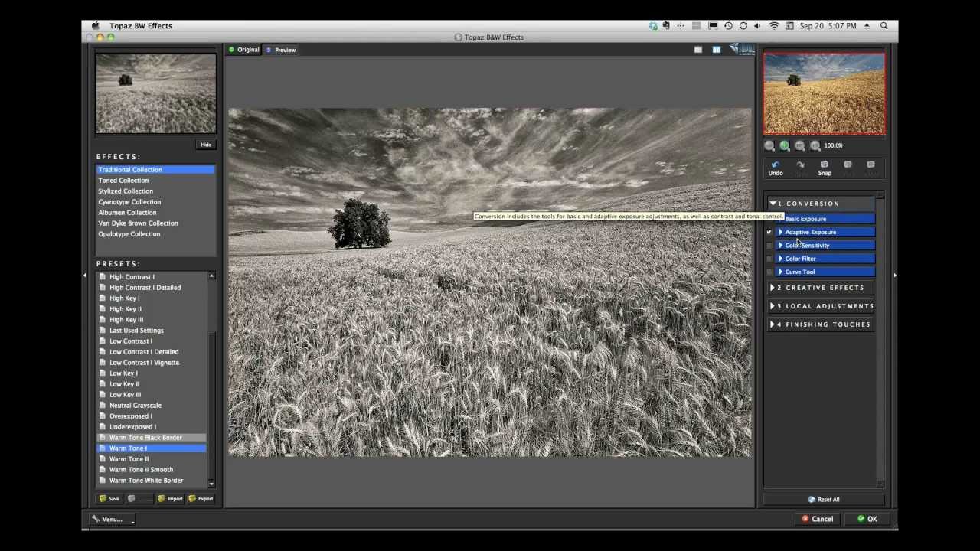Viewport: 980px width, 551px height.
Task: Enable the Color Filter checkbox
Action: click(x=769, y=259)
